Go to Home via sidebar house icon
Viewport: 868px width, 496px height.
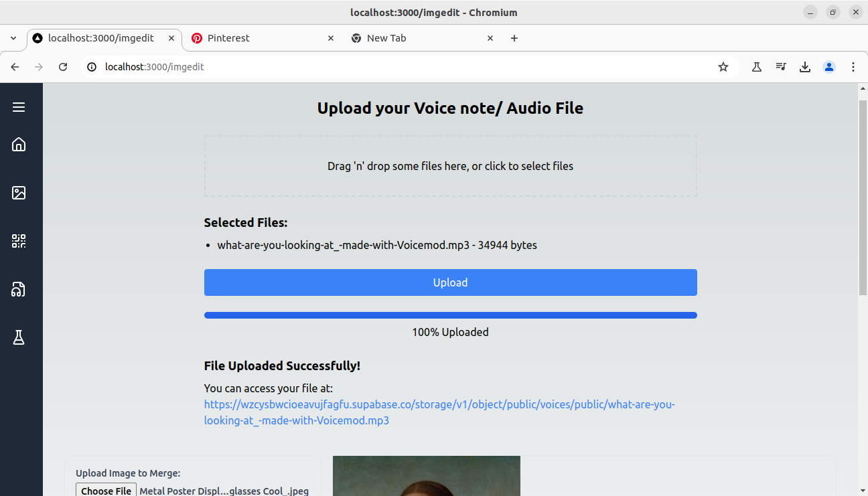pos(19,145)
